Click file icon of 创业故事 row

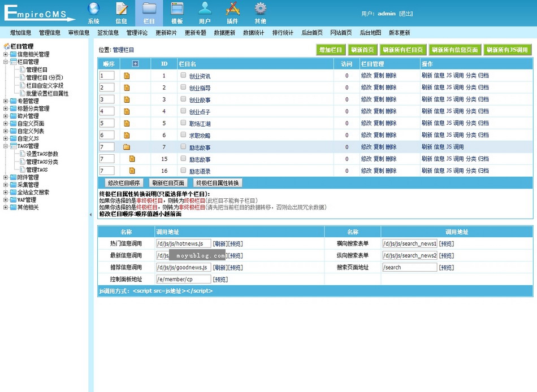127,99
